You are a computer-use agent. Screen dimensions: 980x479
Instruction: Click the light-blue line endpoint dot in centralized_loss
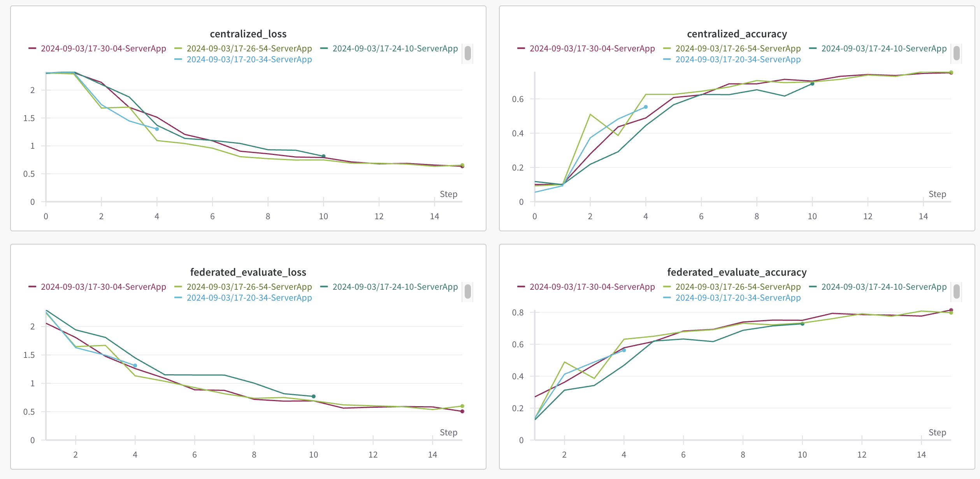pyautogui.click(x=157, y=129)
